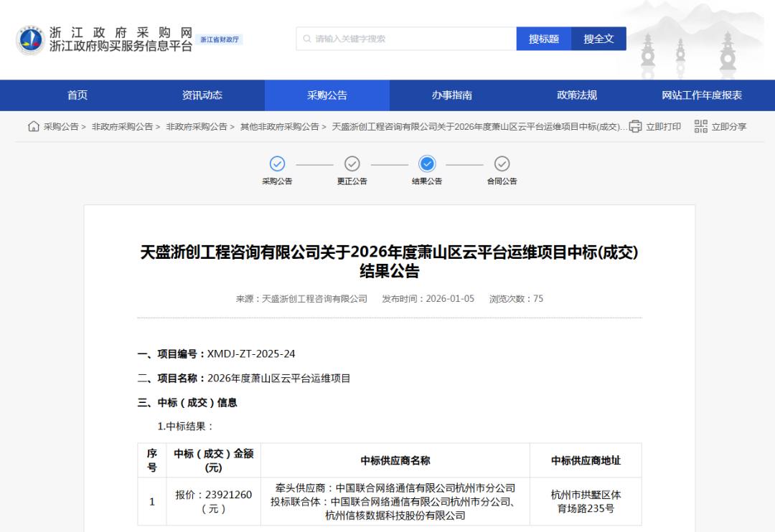775x532 pixels.
Task: Click the 其他非政府采购公告 breadcrumb link
Action: click(280, 127)
